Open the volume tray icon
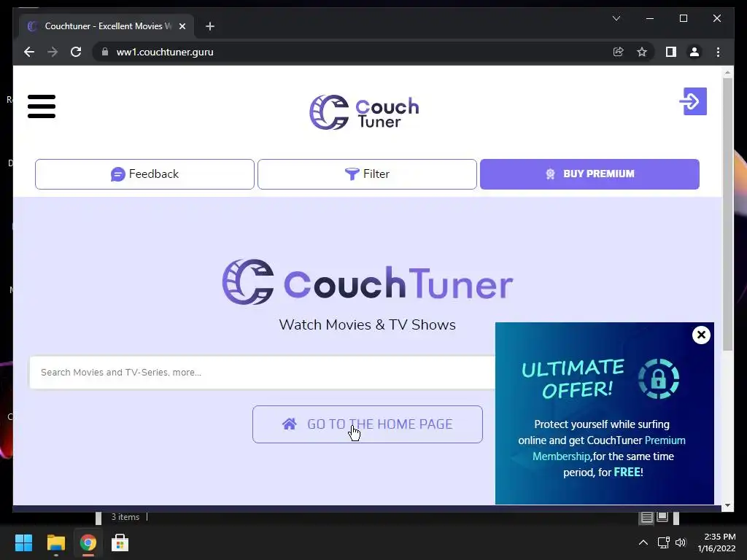This screenshot has height=560, width=747. (x=681, y=542)
